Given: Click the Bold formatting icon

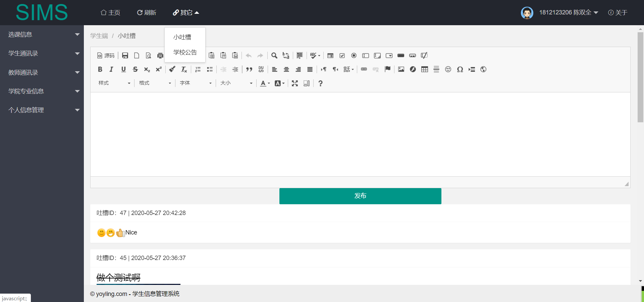Looking at the screenshot, I should [100, 69].
